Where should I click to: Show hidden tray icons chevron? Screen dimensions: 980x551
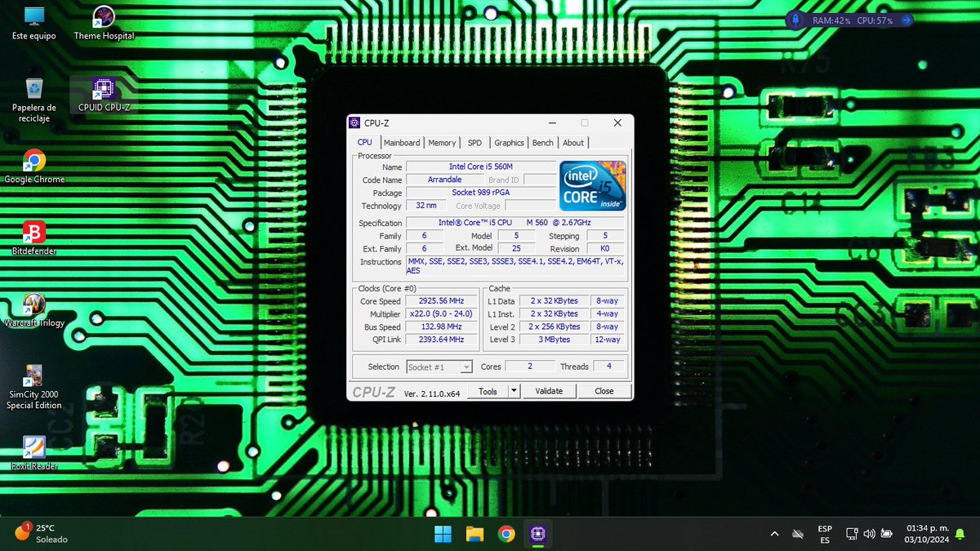[774, 534]
